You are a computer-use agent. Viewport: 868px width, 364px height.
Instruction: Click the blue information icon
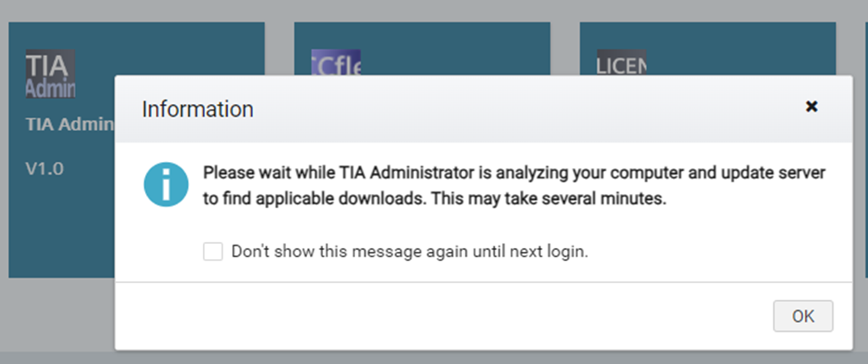(x=166, y=185)
